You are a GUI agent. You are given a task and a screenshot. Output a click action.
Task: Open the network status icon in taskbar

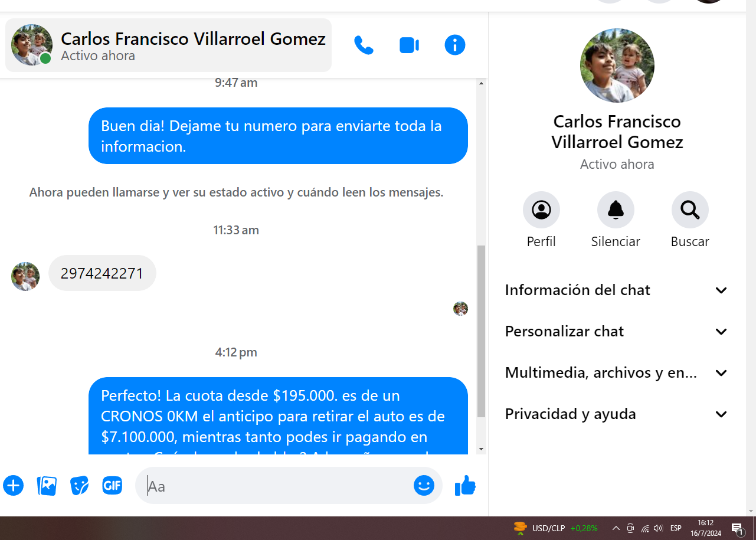[645, 528]
